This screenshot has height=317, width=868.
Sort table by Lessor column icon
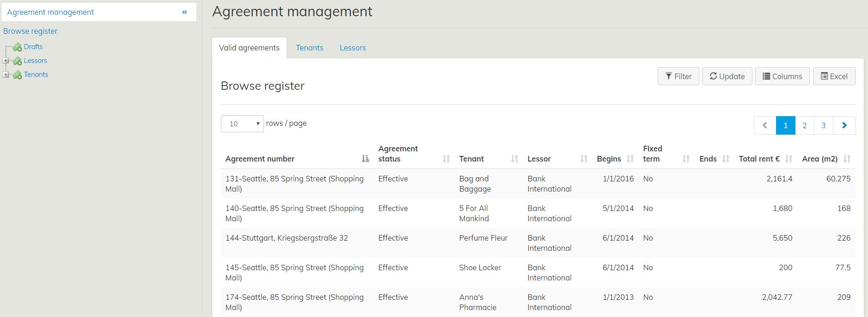[584, 159]
